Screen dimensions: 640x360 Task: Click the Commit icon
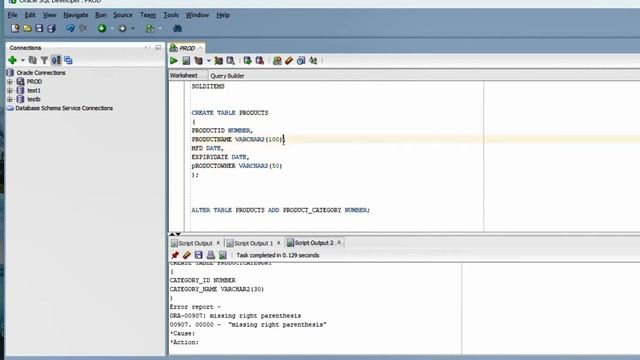coord(247,61)
